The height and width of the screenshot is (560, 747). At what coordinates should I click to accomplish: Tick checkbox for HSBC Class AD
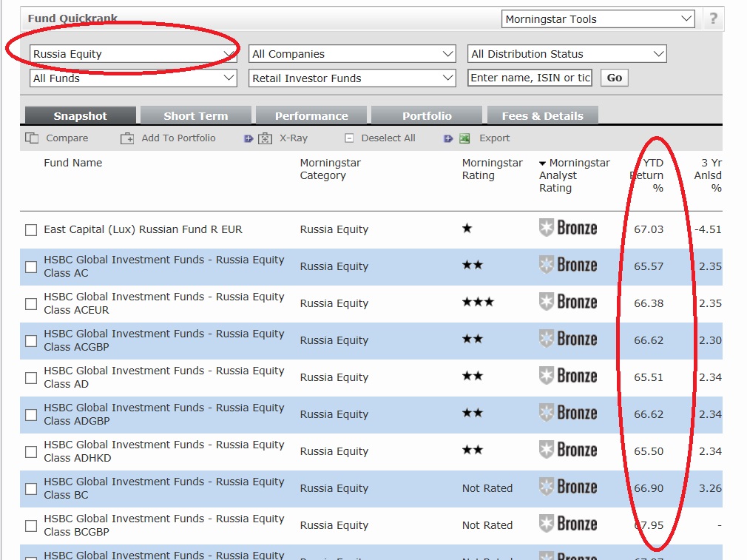tap(31, 378)
